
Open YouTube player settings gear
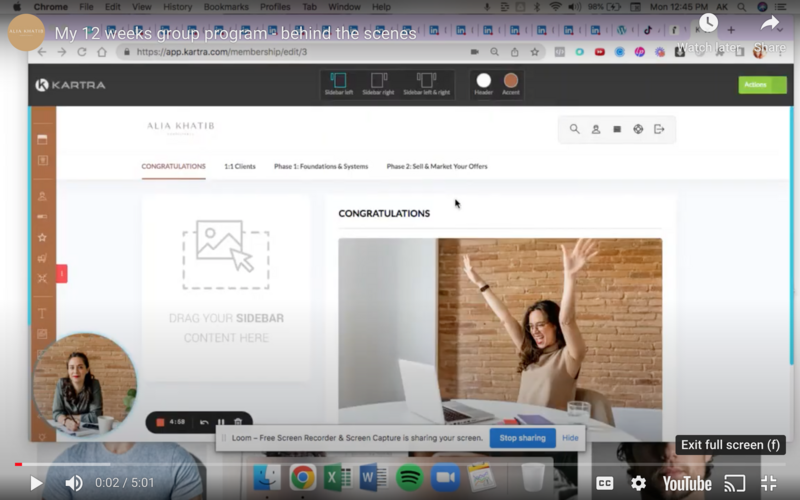tap(638, 483)
